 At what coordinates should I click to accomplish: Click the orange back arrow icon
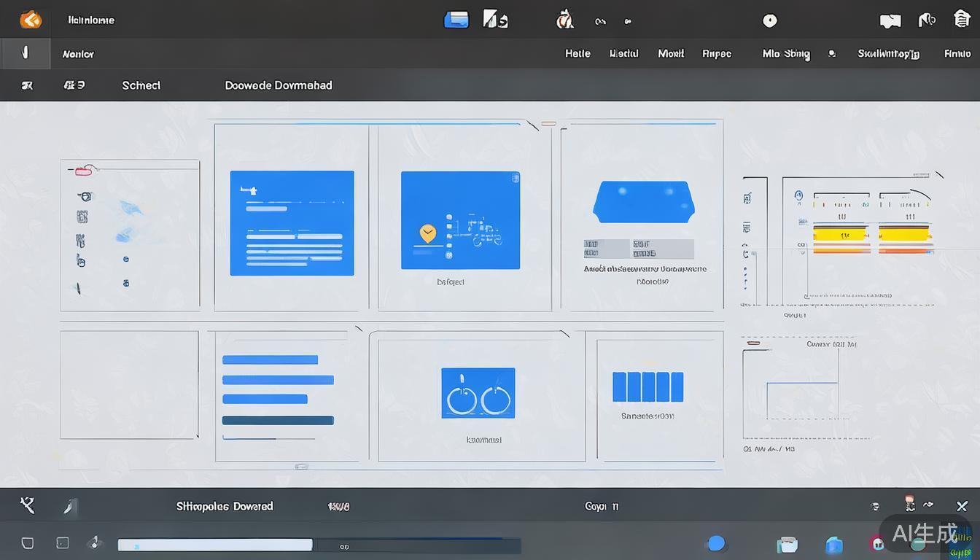[31, 20]
